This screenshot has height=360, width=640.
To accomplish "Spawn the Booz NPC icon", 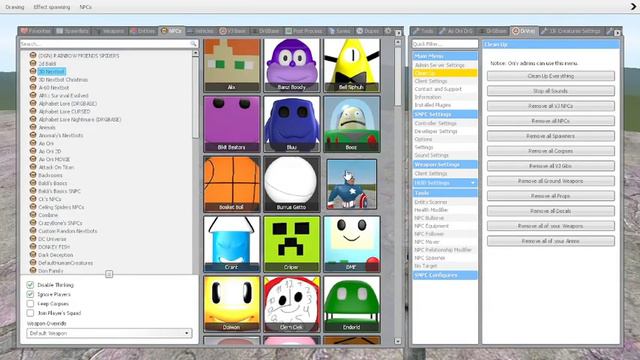I will coord(351,124).
